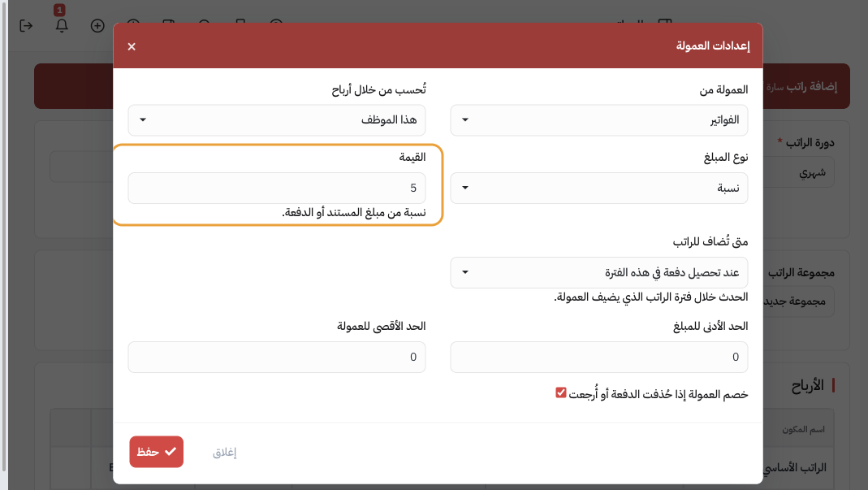Open the العمولة من dropdown showing الفواتير
The image size is (868, 490).
click(599, 119)
